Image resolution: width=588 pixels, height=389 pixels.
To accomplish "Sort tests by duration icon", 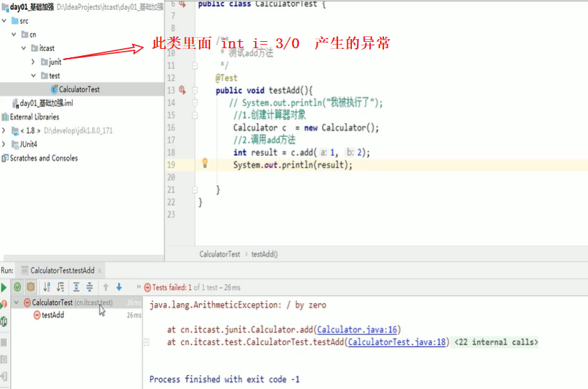I will [x=60, y=287].
